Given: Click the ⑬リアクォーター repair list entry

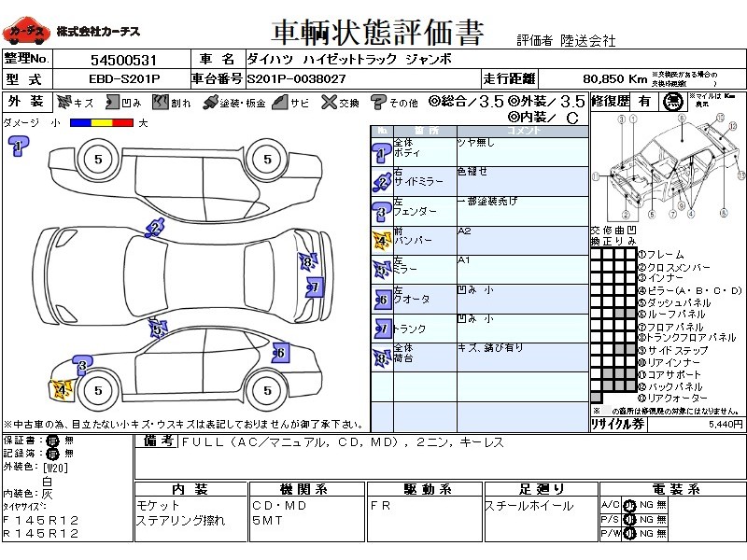Looking at the screenshot, I should [673, 399].
